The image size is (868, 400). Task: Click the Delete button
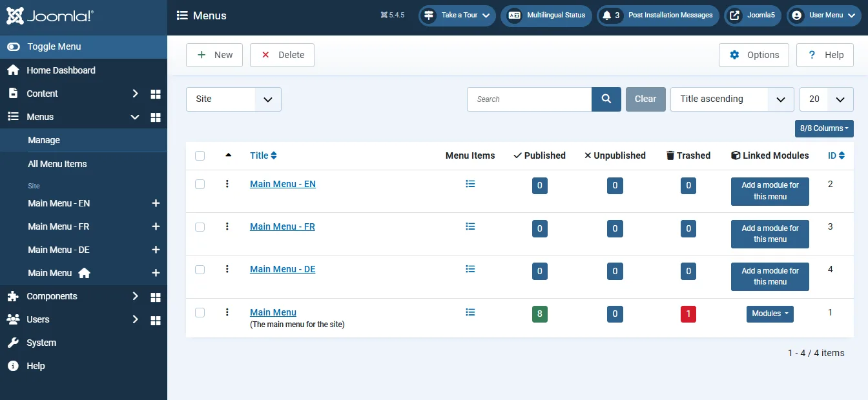pyautogui.click(x=282, y=55)
